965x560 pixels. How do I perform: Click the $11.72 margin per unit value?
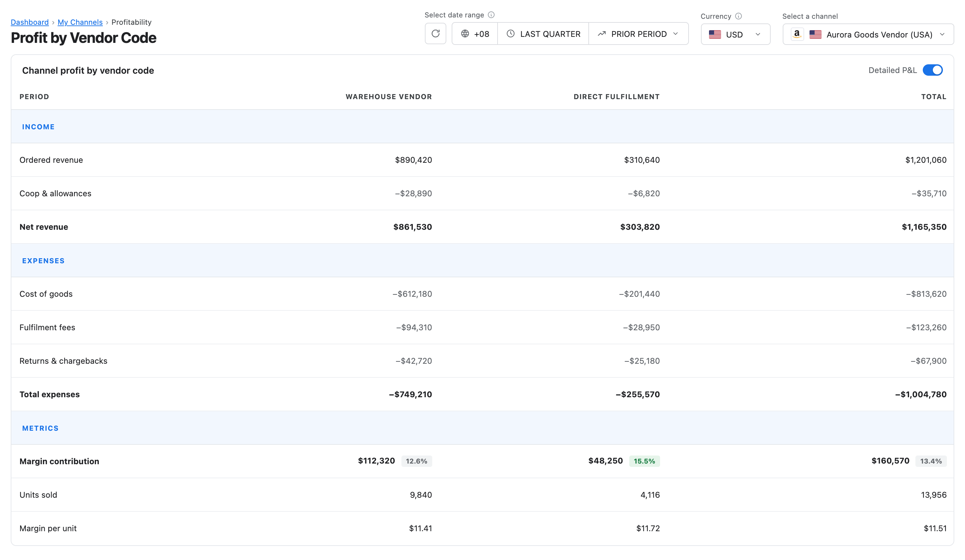(648, 528)
